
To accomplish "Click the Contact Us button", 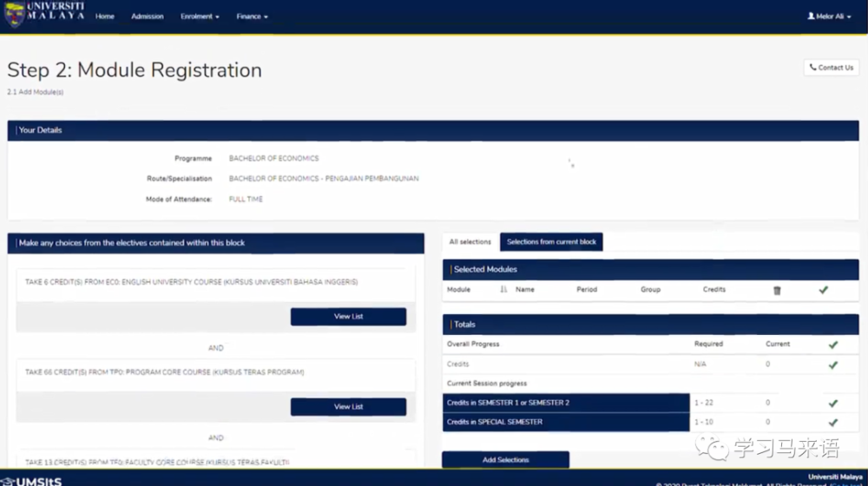I will tap(831, 68).
